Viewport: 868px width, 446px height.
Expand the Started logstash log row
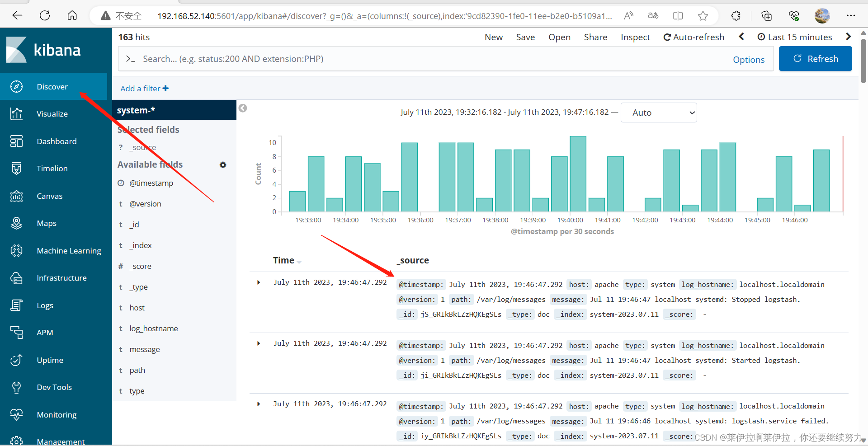[x=259, y=343]
